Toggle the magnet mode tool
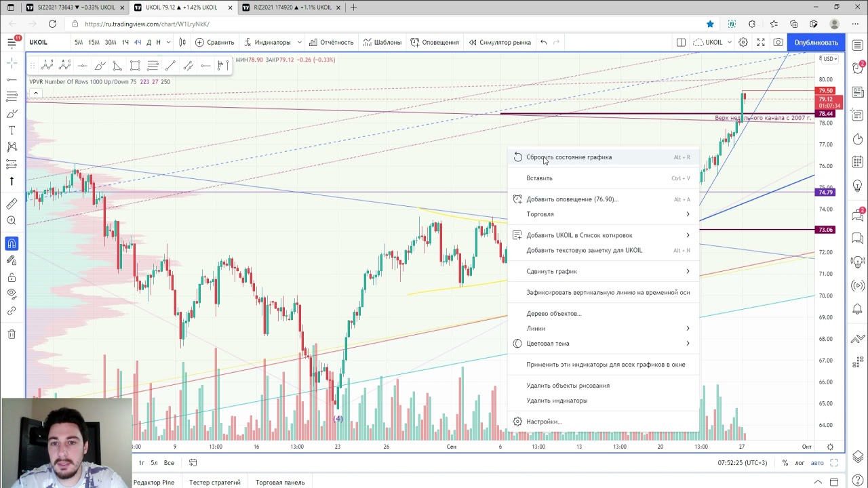This screenshot has height=488, width=868. click(12, 243)
